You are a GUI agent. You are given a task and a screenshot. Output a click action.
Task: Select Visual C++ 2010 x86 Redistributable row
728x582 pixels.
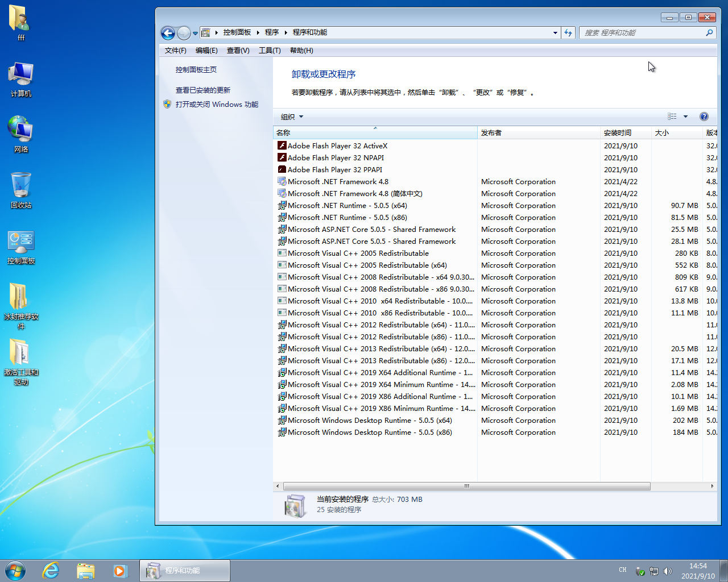(x=495, y=313)
